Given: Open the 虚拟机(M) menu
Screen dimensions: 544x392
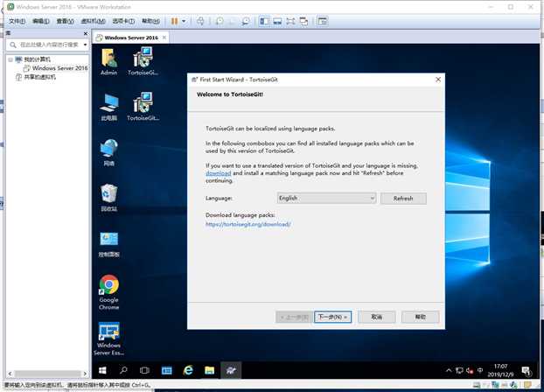Looking at the screenshot, I should (93, 21).
